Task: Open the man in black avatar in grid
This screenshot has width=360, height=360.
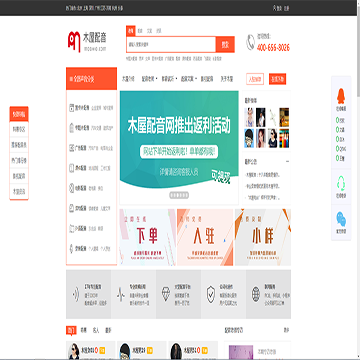Action: click(x=260, y=117)
